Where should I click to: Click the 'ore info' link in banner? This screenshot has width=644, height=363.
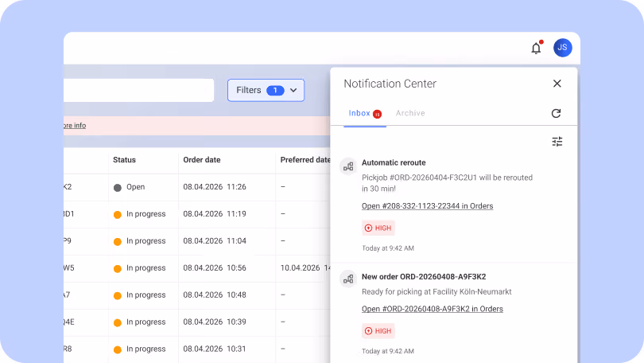tap(75, 126)
